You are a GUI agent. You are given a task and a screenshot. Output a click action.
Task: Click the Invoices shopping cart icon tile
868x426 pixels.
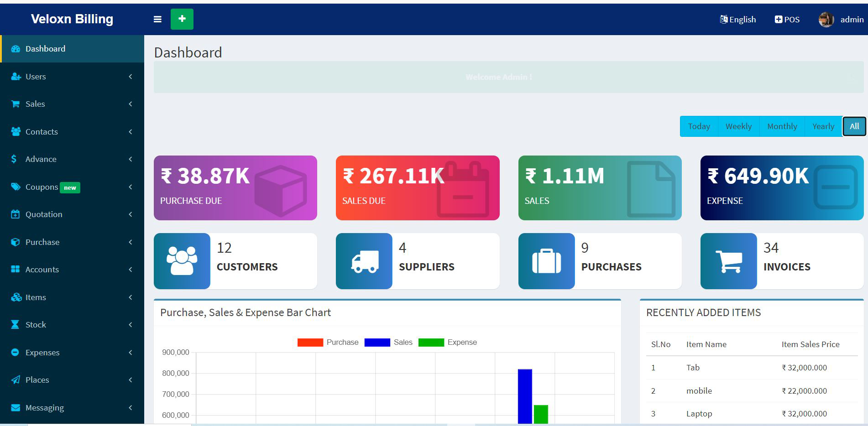(x=728, y=261)
